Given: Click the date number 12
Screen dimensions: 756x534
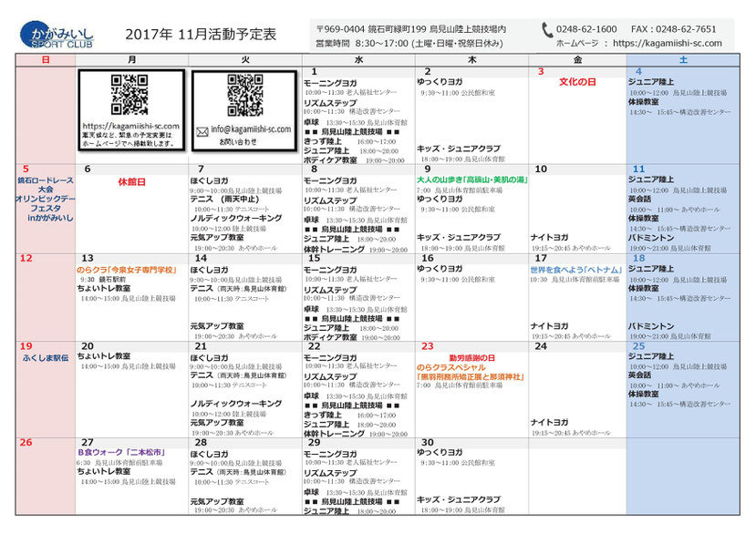Looking at the screenshot, I should 26,258.
